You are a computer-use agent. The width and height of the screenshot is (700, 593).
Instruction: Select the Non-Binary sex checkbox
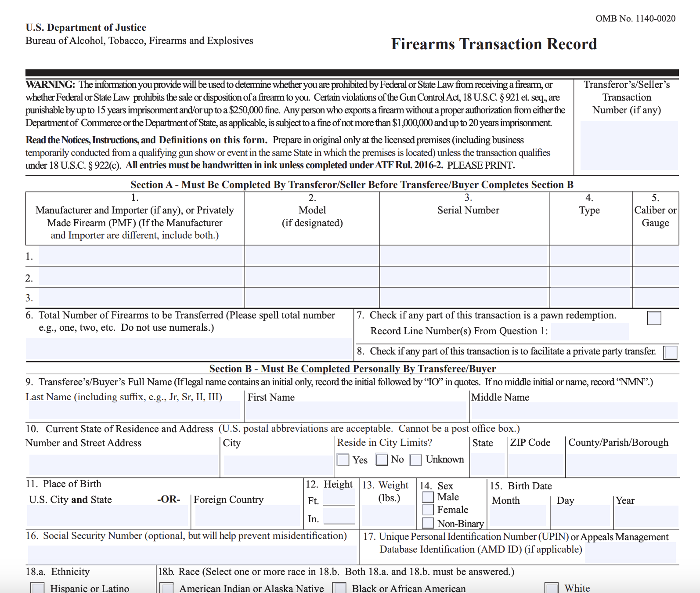click(428, 523)
